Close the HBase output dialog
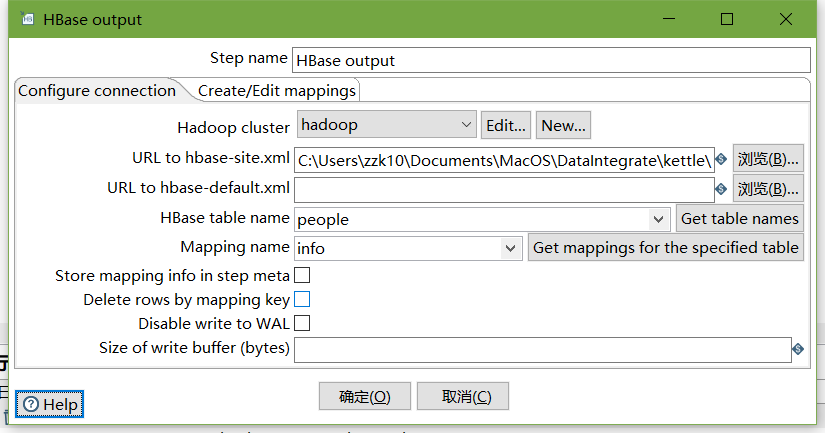This screenshot has height=433, width=825. coord(787,19)
